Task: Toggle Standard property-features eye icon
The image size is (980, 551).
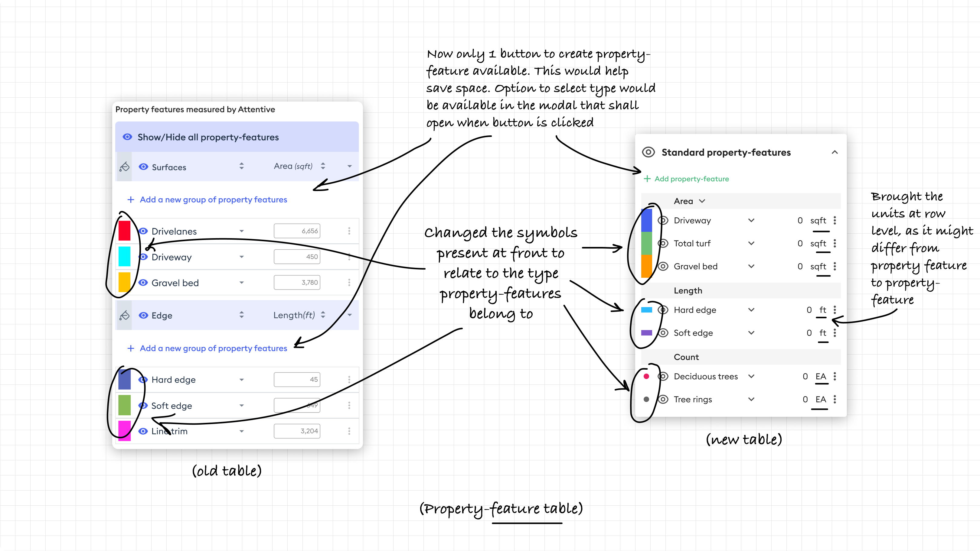Action: pos(648,153)
